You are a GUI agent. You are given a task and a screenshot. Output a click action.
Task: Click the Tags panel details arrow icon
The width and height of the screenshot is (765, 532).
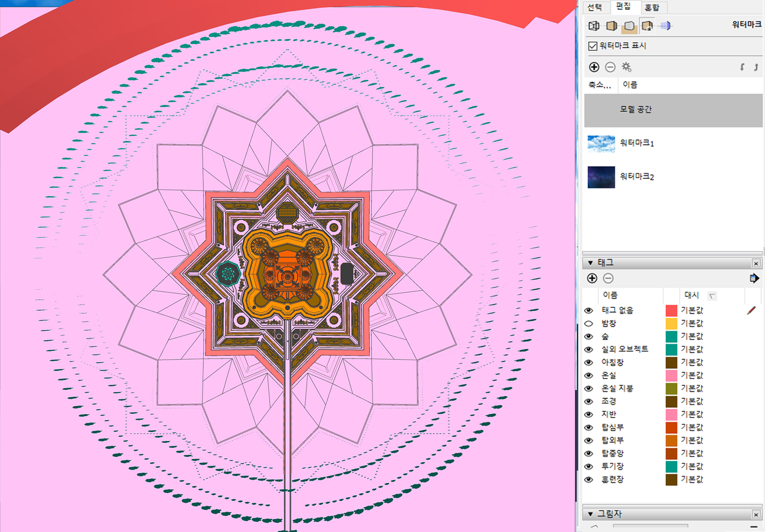pyautogui.click(x=754, y=278)
